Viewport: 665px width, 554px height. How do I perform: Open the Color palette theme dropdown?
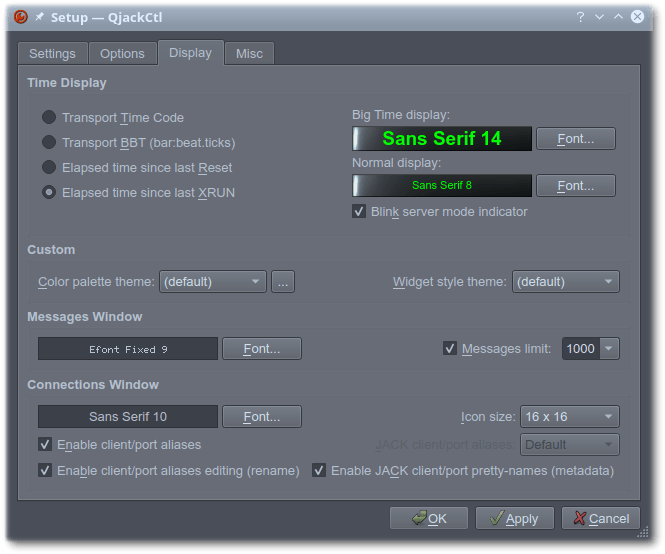(x=212, y=282)
